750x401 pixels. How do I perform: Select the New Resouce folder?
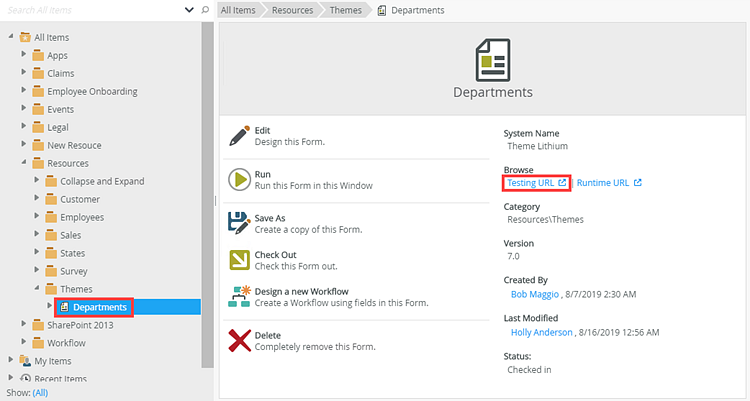74,145
